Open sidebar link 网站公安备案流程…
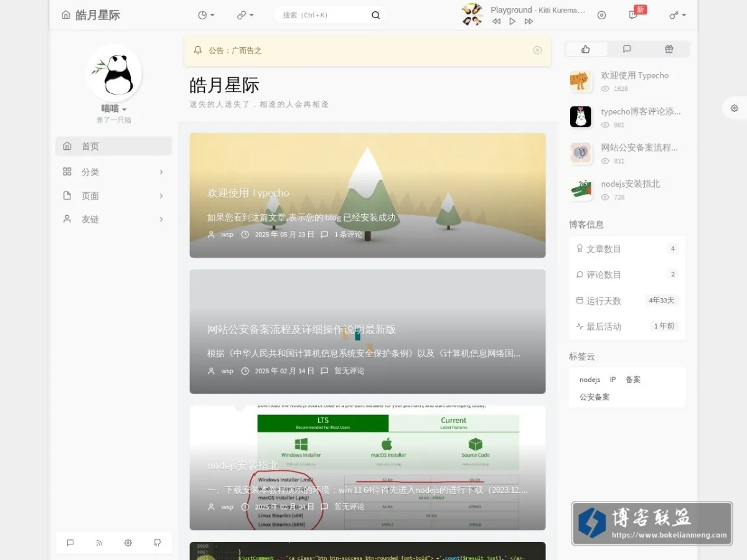 pyautogui.click(x=639, y=147)
